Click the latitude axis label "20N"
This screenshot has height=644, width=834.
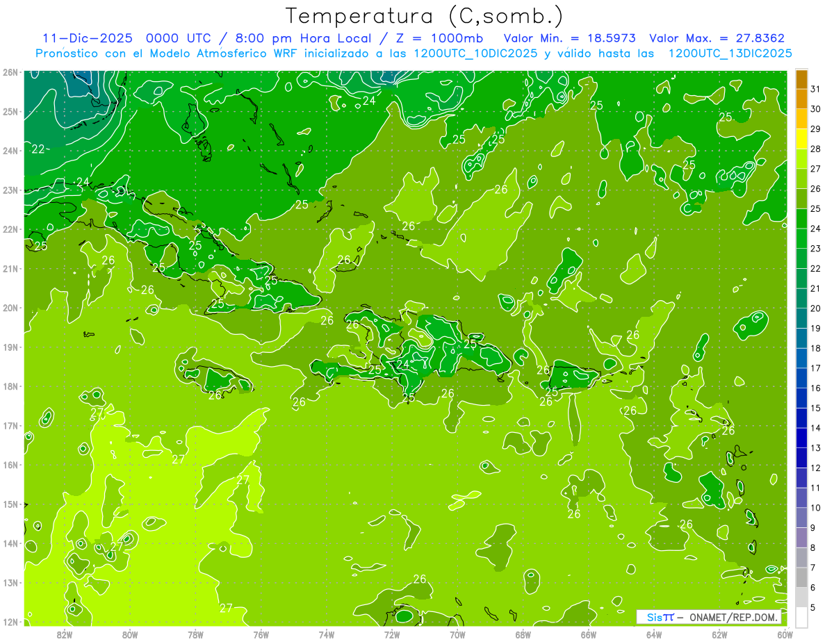point(10,308)
